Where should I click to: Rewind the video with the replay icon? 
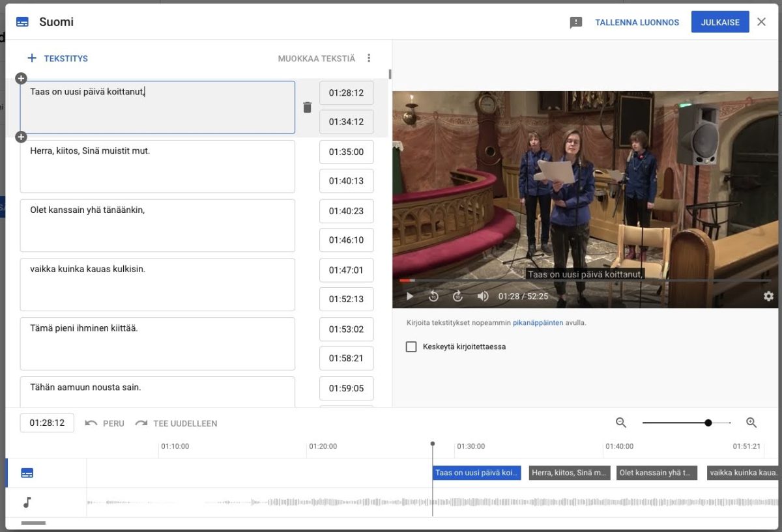click(434, 296)
